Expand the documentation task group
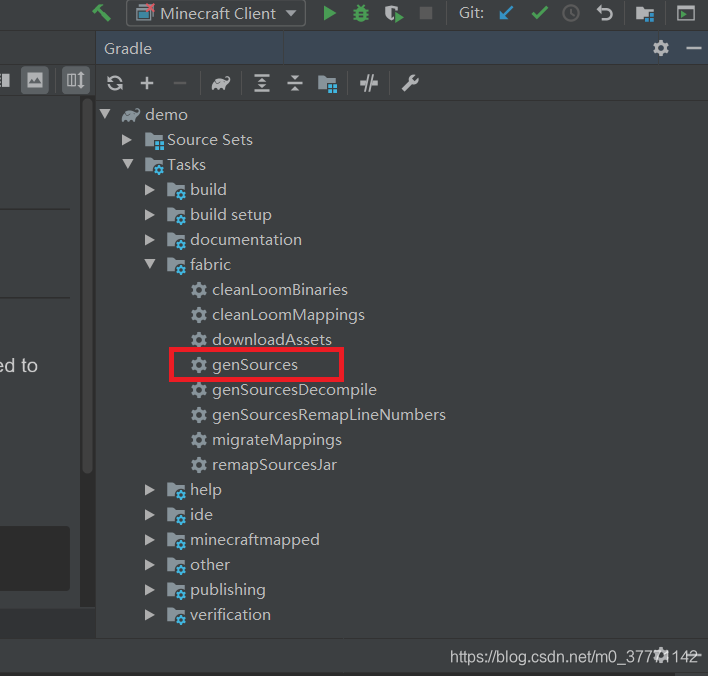 [149, 240]
